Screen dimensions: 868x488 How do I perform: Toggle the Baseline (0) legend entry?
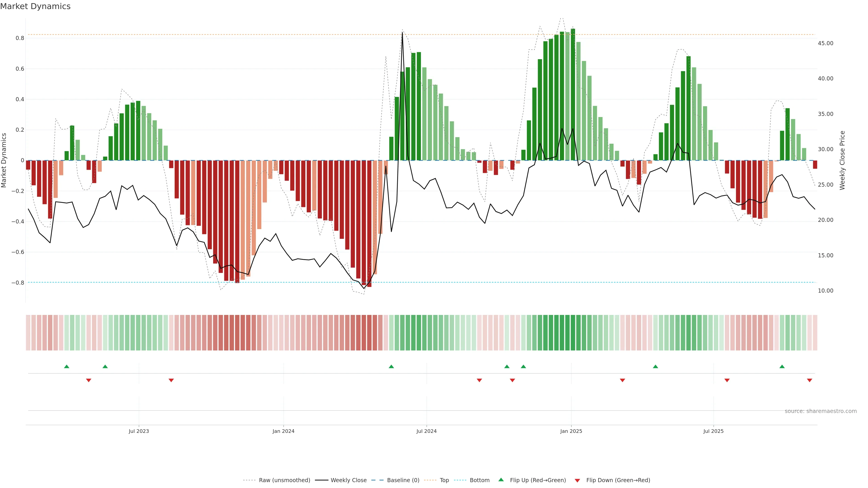point(403,480)
